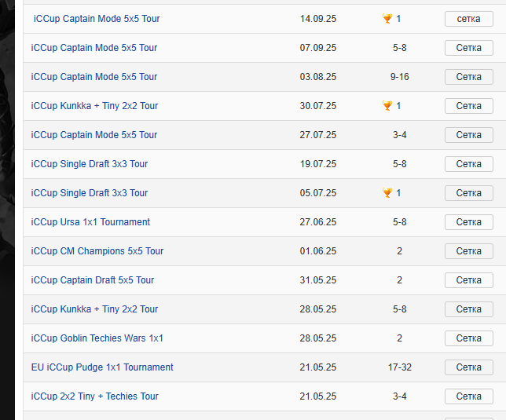Open bracket for Goblin Techies Wars 1x1

tap(468, 338)
